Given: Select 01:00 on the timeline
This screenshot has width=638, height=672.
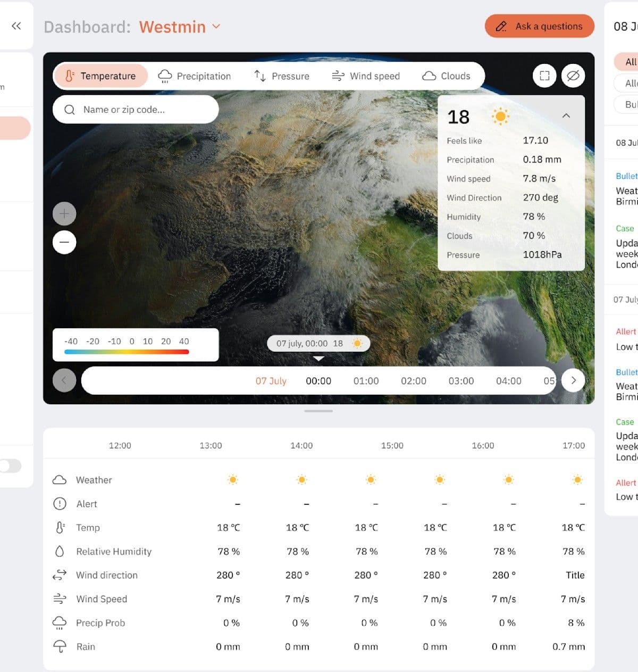Looking at the screenshot, I should [366, 381].
